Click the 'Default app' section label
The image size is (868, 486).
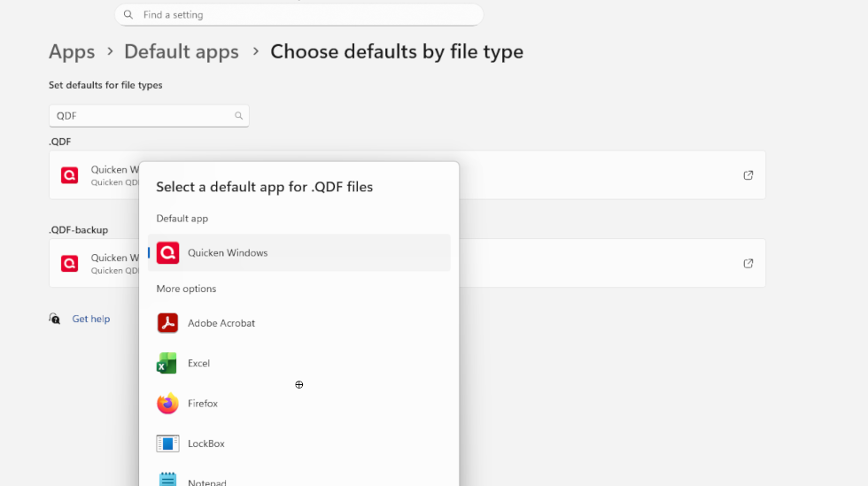pos(182,219)
